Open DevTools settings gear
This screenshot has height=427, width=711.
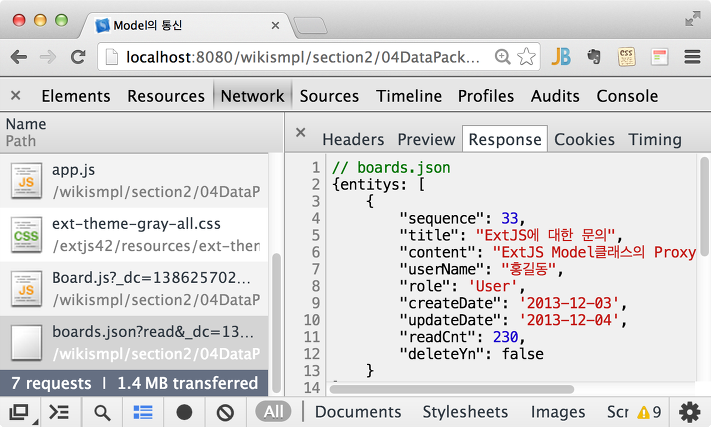(x=690, y=412)
